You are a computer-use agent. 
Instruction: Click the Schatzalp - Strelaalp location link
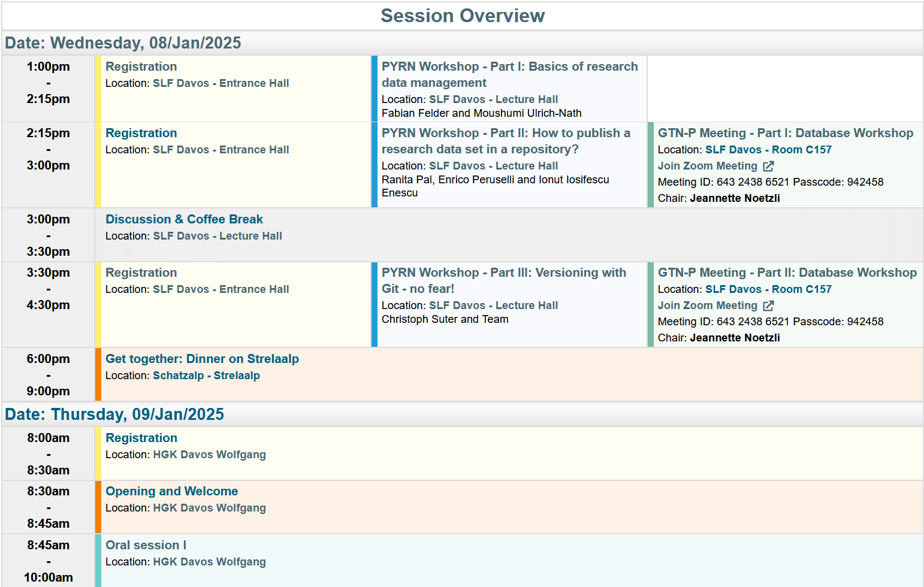206,376
